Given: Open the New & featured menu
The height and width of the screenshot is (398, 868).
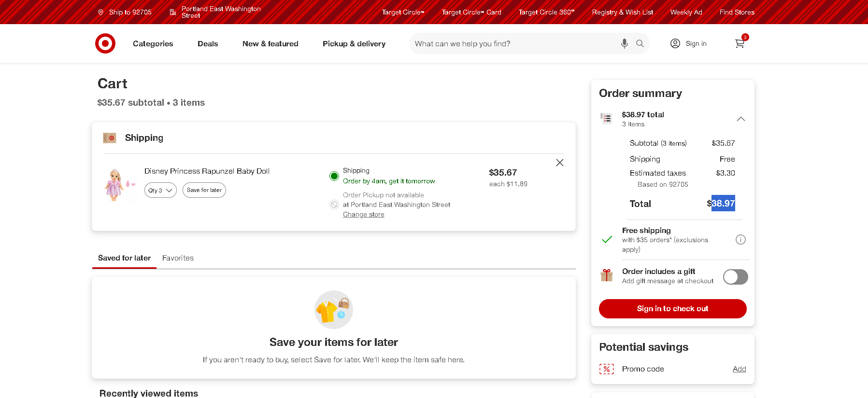Looking at the screenshot, I should coord(270,43).
